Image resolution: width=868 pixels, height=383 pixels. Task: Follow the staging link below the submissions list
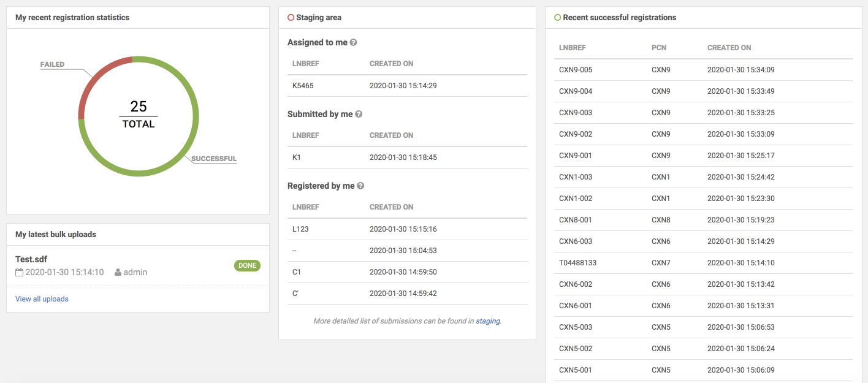click(489, 320)
